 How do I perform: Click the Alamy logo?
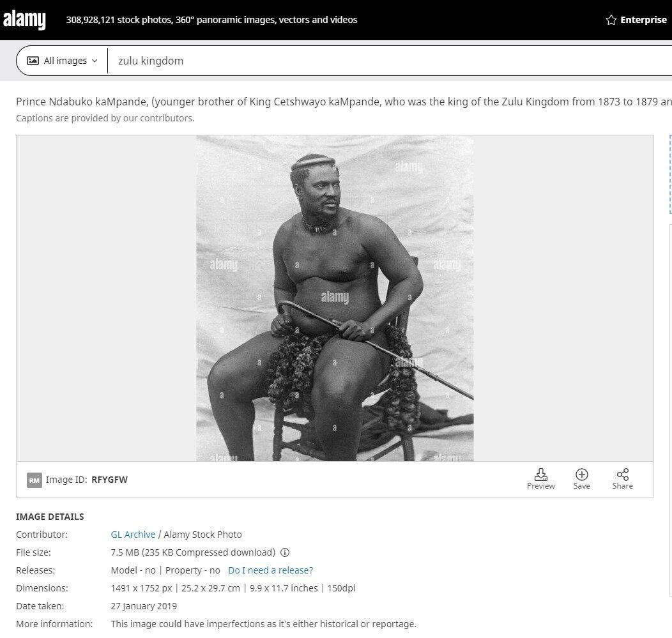(x=24, y=20)
